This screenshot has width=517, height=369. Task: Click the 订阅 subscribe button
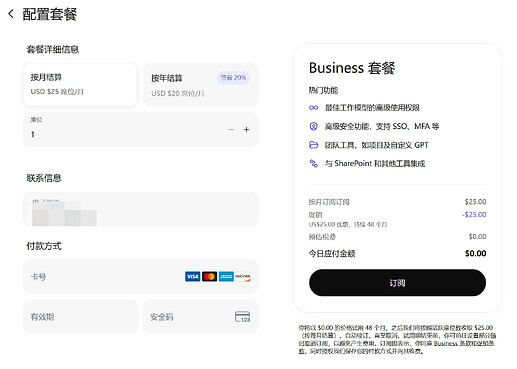click(x=397, y=283)
